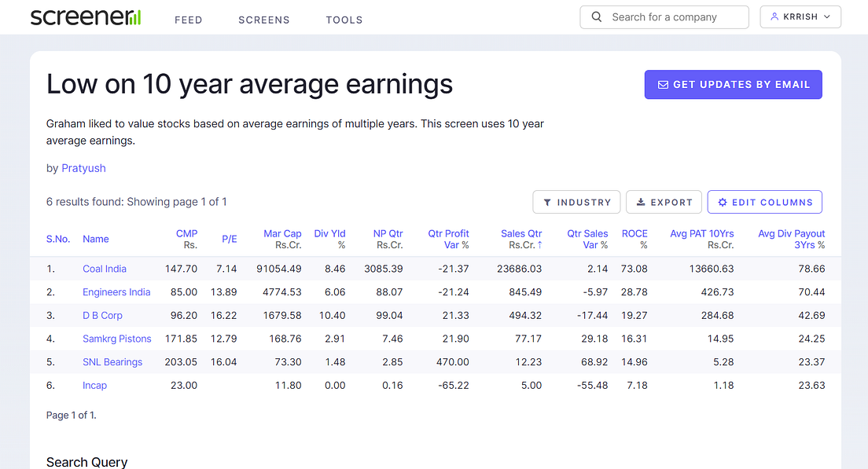Sort by CMP Rs. column

(186, 239)
